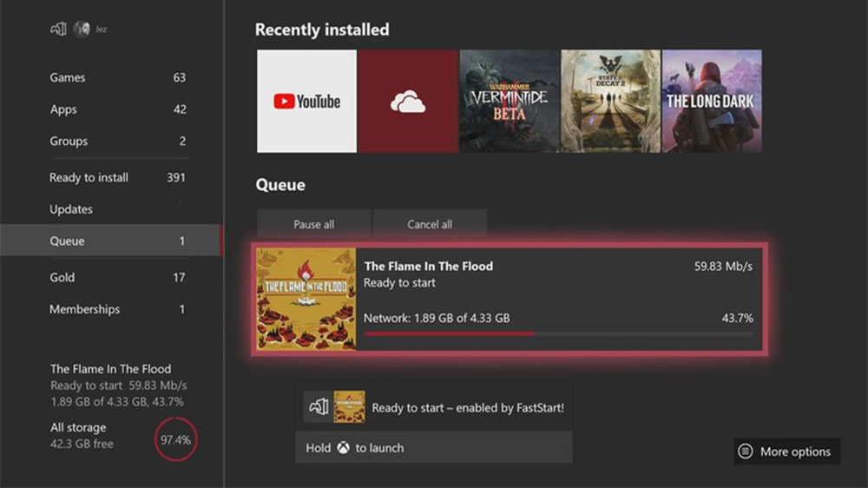Click the console icon beside the avatar
The width and height of the screenshot is (868, 488).
[x=58, y=29]
